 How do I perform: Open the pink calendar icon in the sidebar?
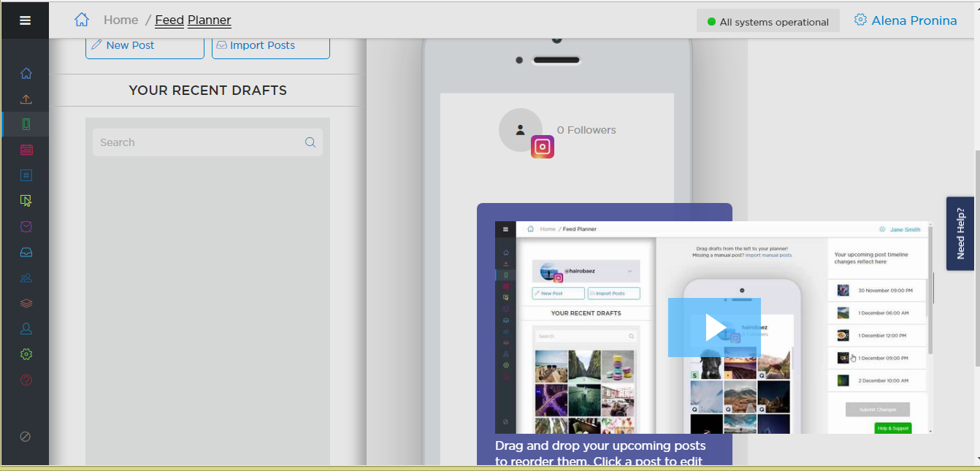pyautogui.click(x=26, y=150)
